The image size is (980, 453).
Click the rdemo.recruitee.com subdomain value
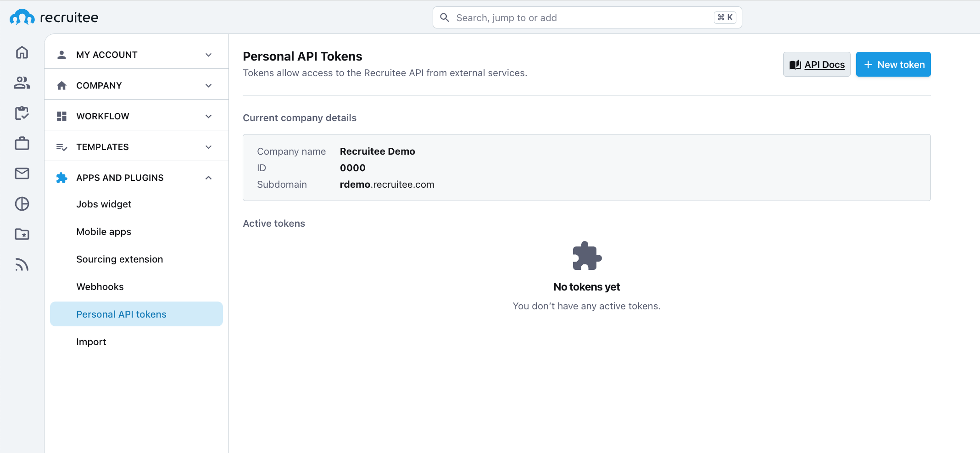[387, 185]
